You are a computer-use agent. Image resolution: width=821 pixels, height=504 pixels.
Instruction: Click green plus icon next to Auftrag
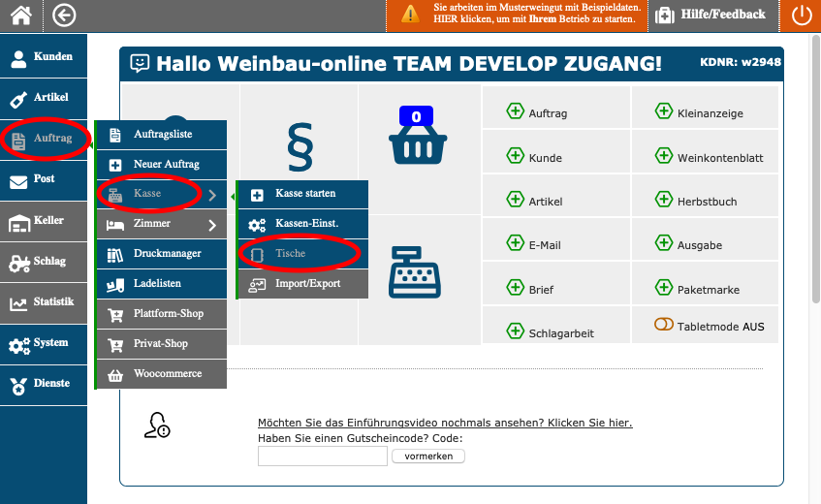(x=516, y=111)
